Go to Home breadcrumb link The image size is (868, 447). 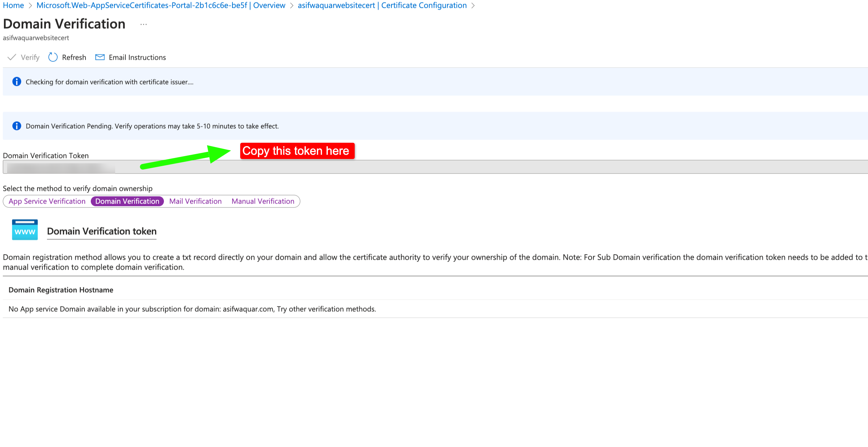pos(13,5)
